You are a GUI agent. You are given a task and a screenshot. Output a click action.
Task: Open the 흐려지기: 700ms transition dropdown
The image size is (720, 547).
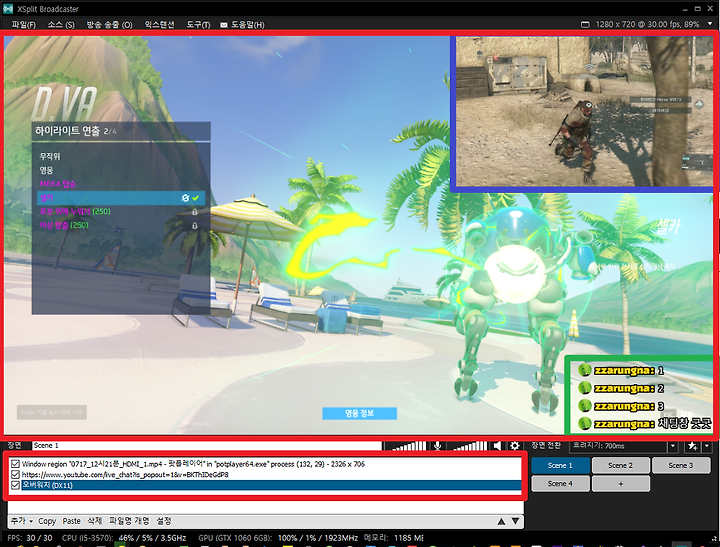tap(673, 446)
